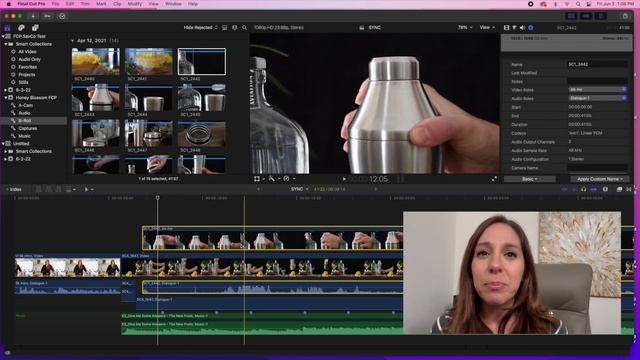Screen dimensions: 640x360
Task: Open the Libraries sidebar icon
Action: point(7,28)
